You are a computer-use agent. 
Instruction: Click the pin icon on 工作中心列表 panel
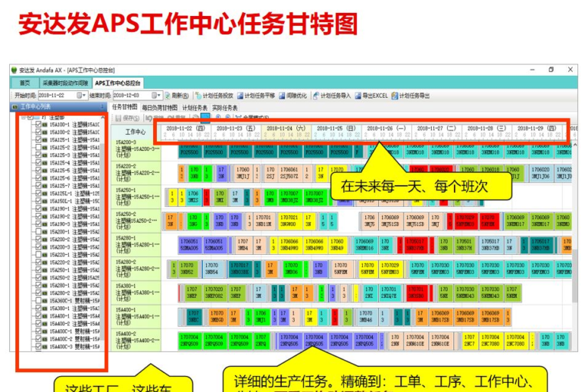coord(102,107)
